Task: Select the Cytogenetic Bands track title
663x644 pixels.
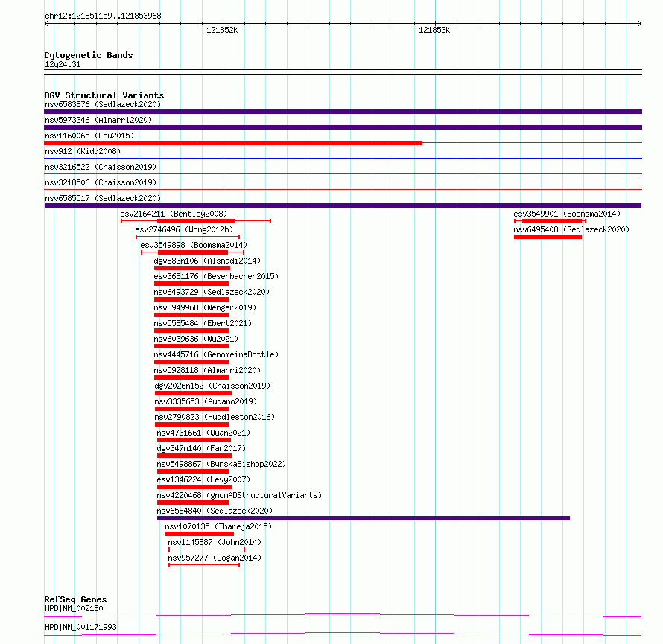Action: pos(89,55)
